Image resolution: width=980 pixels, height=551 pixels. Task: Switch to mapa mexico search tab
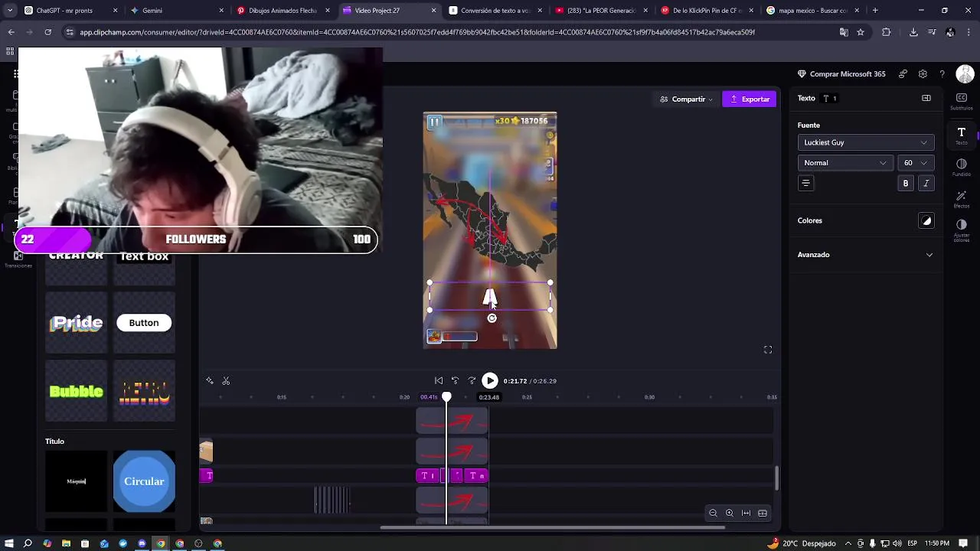[x=812, y=11]
